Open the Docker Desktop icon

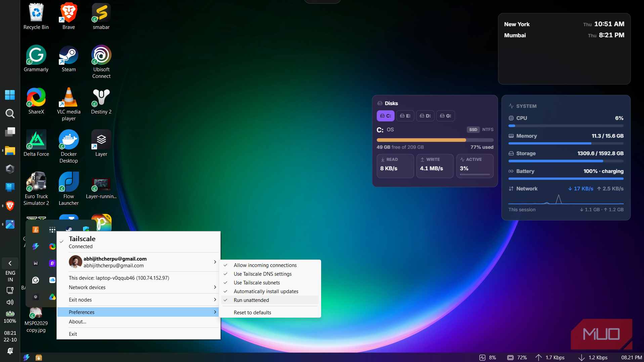(x=69, y=147)
